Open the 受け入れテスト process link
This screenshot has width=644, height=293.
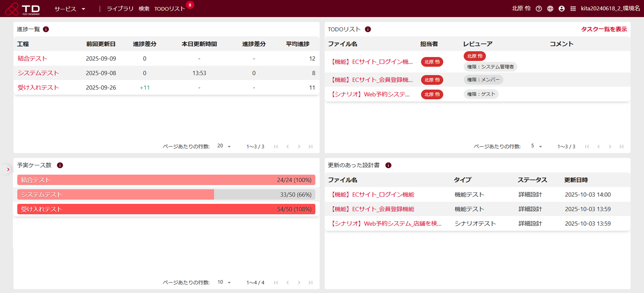coord(38,88)
